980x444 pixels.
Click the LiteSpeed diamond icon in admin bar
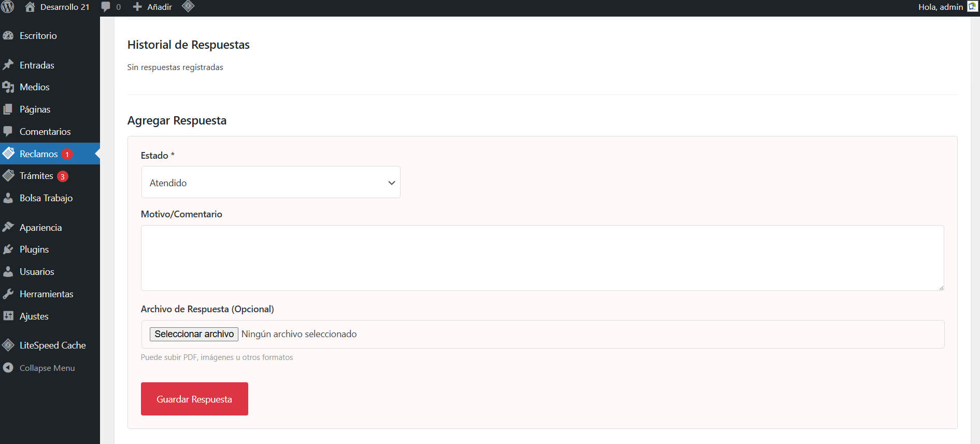click(188, 6)
